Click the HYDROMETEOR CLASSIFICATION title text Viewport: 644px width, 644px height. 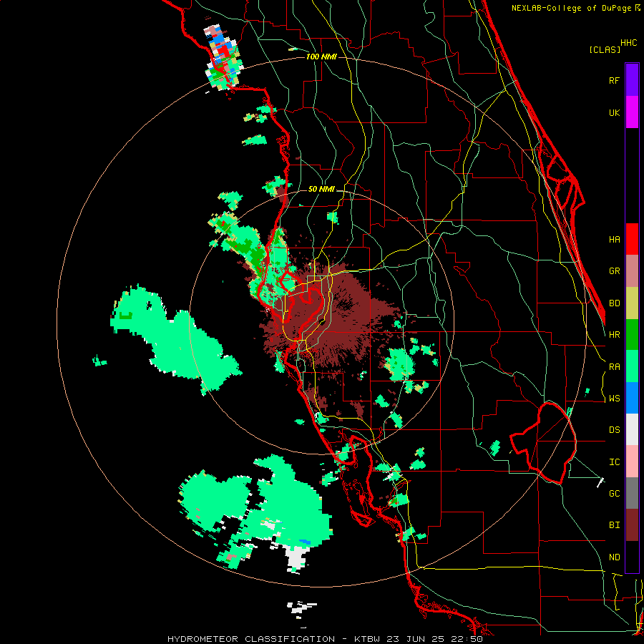251,639
